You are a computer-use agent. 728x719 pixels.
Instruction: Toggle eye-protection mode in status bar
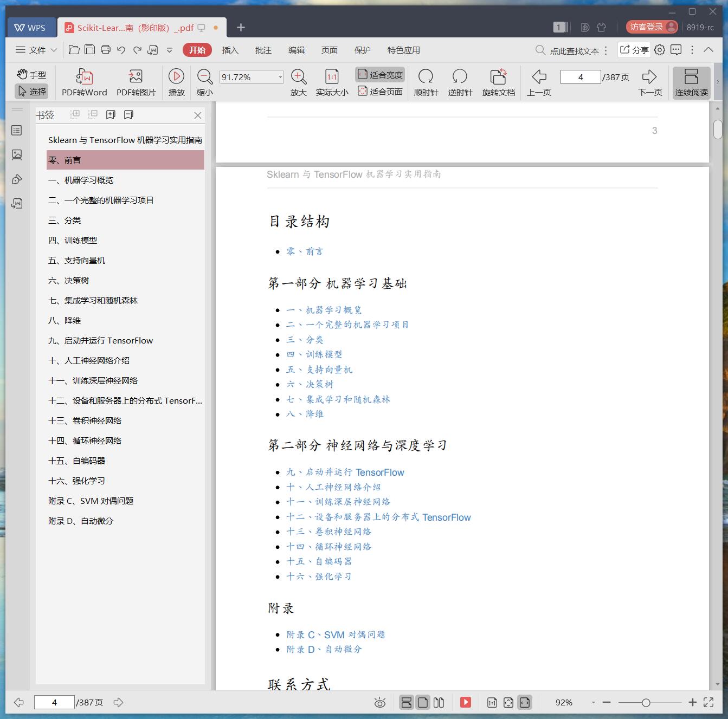tap(380, 703)
